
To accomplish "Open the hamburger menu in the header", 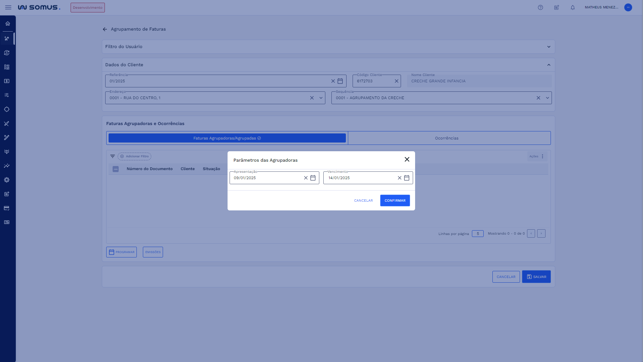I will click(x=8, y=7).
